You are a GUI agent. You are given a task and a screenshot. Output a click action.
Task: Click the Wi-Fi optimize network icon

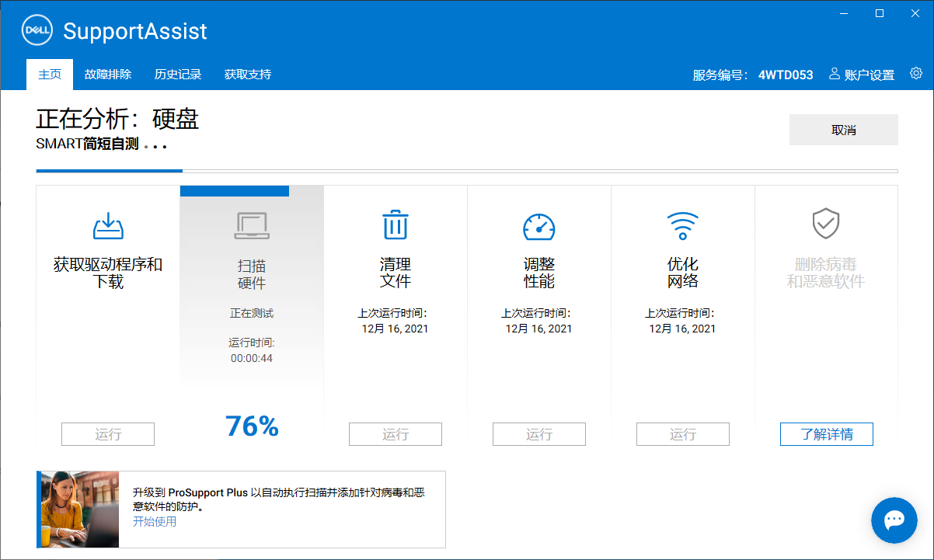pos(683,226)
